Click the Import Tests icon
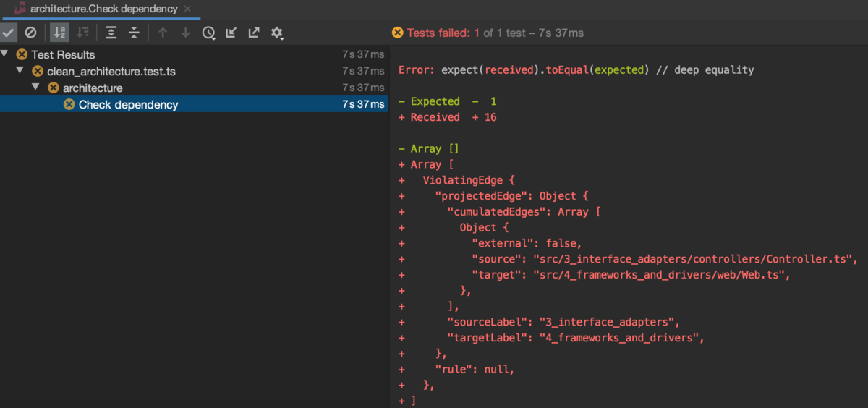The height and width of the screenshot is (408, 868). (231, 33)
